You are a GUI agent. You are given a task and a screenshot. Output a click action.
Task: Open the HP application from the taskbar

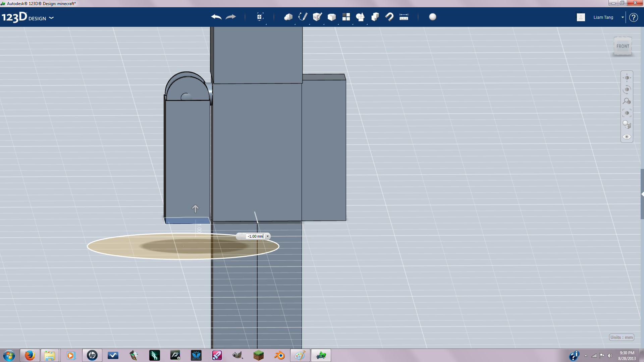[x=92, y=355]
